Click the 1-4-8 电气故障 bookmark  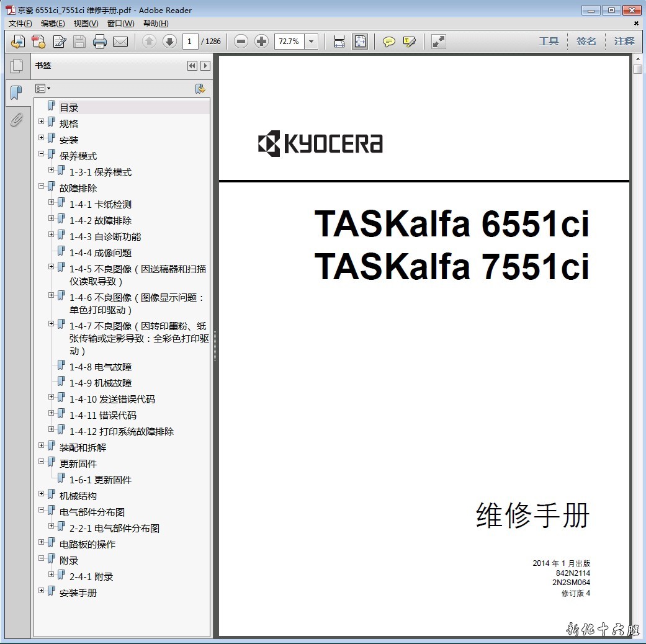click(x=101, y=367)
